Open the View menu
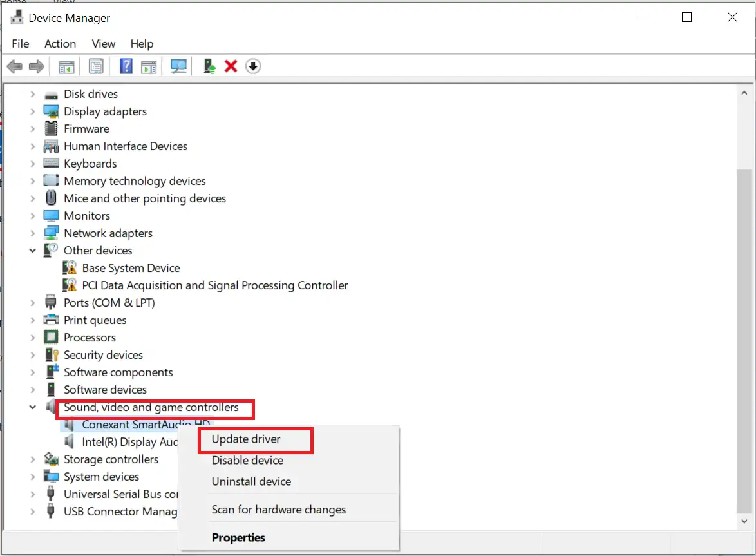The height and width of the screenshot is (556, 756). click(x=103, y=44)
